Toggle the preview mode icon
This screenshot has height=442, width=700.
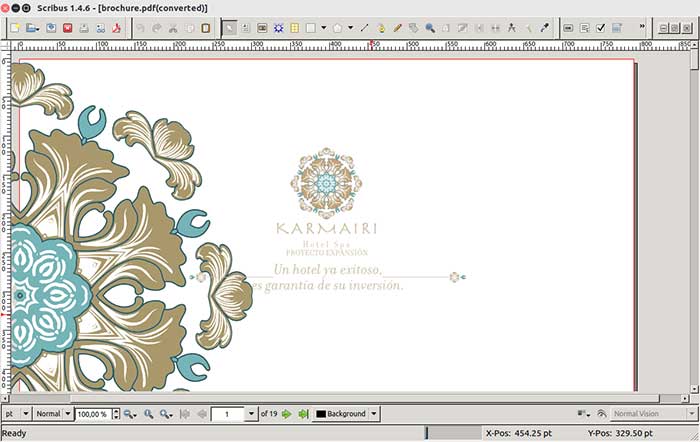point(602,414)
